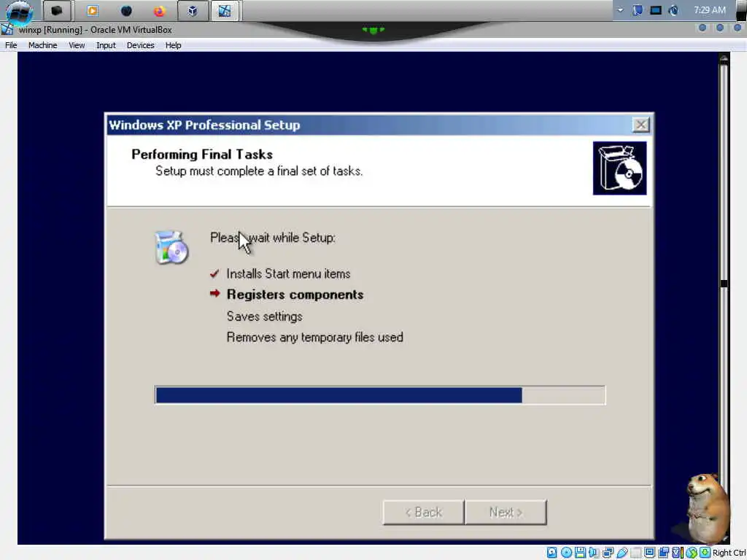Launch Firefox from the taskbar

coord(159,10)
